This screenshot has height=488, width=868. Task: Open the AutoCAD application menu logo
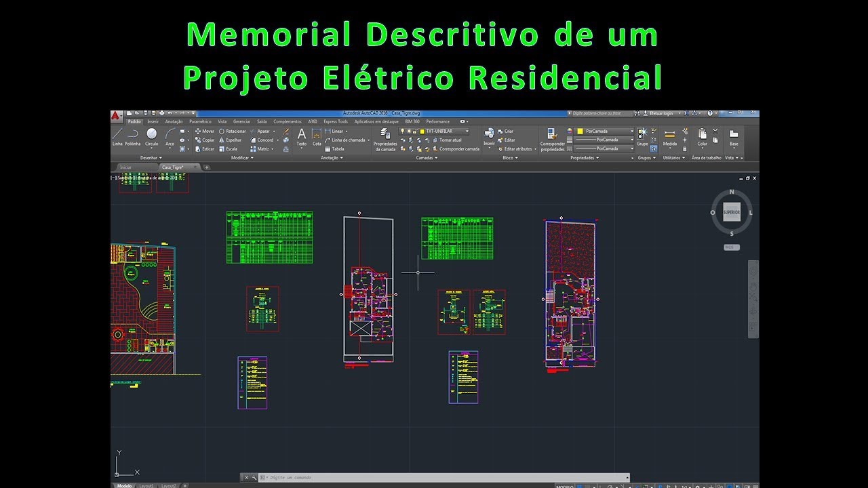point(116,115)
